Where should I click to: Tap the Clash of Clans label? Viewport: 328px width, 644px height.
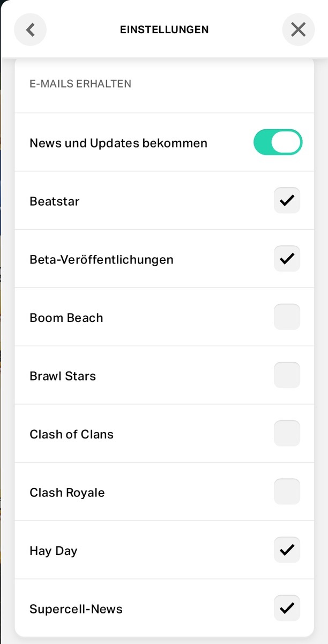point(71,434)
